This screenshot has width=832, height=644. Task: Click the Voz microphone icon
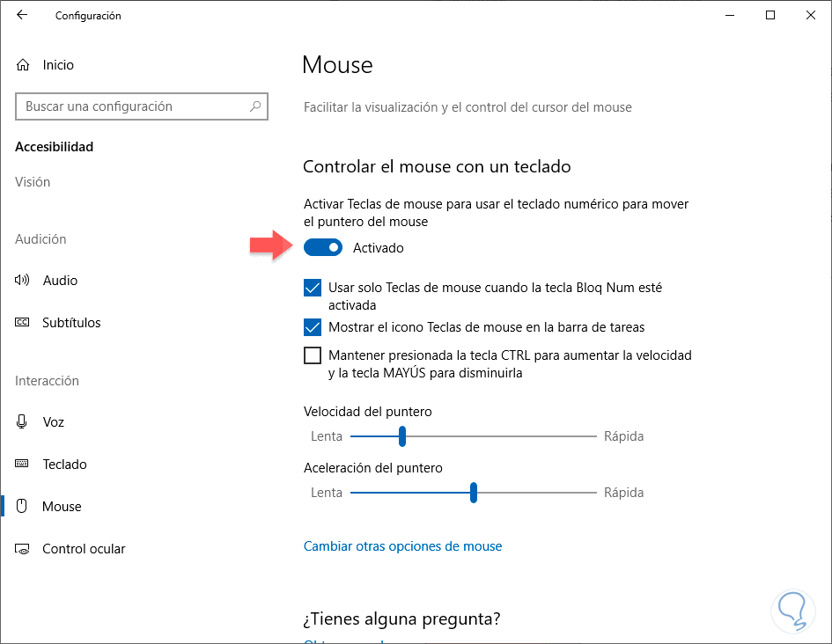pyautogui.click(x=23, y=422)
